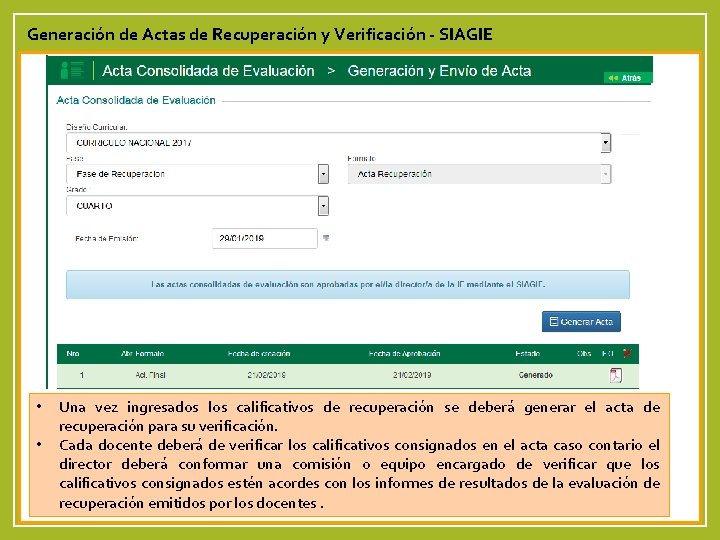Click the Obs. column header
The height and width of the screenshot is (540, 720).
pyautogui.click(x=584, y=354)
